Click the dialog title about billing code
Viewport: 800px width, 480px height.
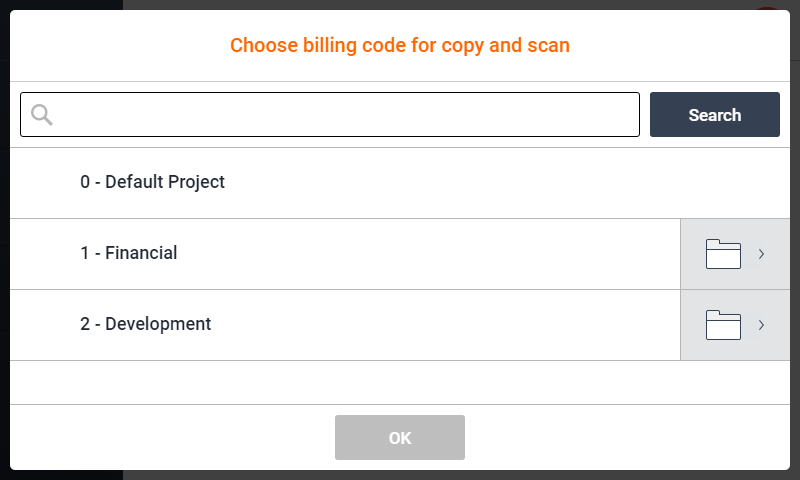point(399,45)
